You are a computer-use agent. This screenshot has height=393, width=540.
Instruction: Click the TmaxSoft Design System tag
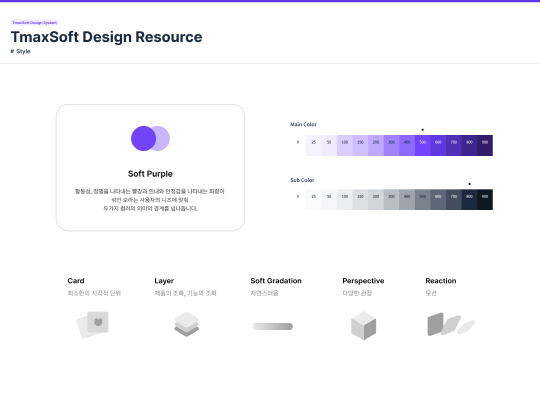click(x=34, y=23)
